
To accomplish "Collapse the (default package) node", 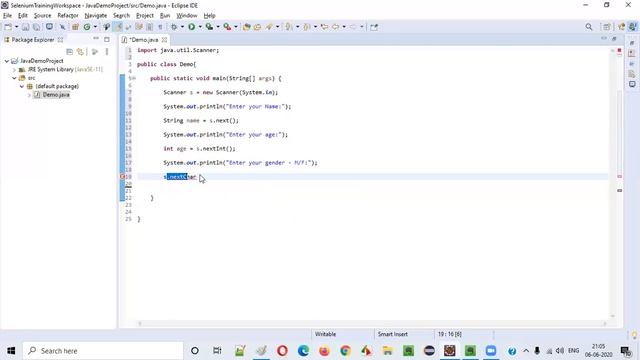I will [x=22, y=87].
